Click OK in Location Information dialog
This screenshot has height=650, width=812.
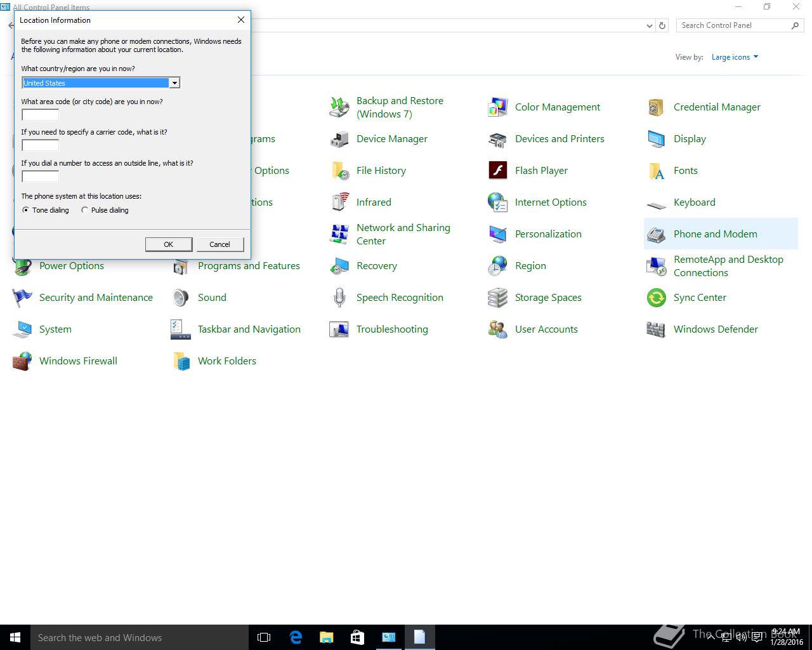tap(169, 244)
